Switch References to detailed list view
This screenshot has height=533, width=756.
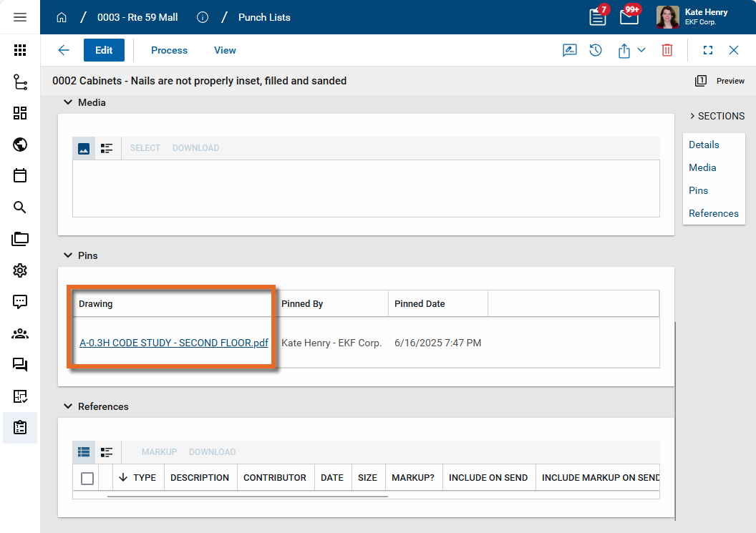(107, 452)
